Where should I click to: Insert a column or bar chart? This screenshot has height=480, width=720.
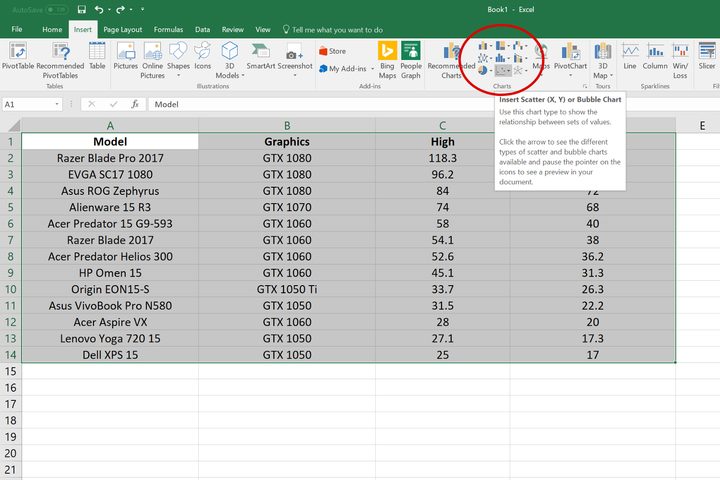[x=484, y=46]
